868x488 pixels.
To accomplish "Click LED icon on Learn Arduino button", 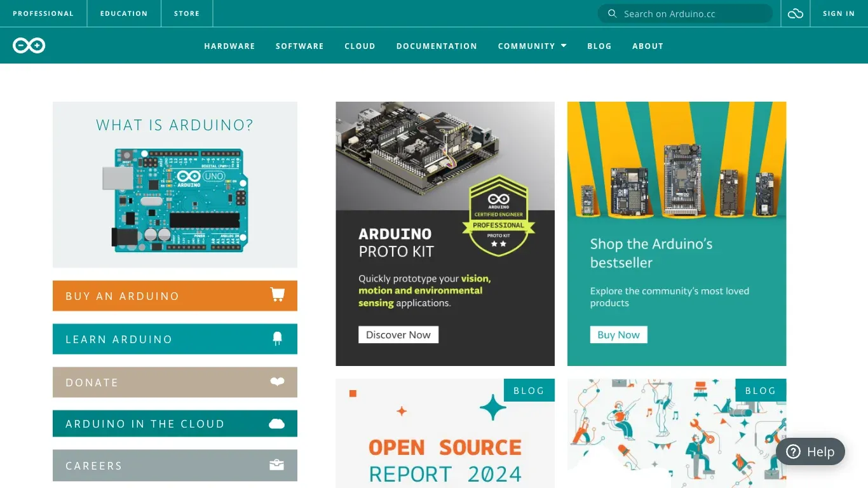I will point(277,339).
